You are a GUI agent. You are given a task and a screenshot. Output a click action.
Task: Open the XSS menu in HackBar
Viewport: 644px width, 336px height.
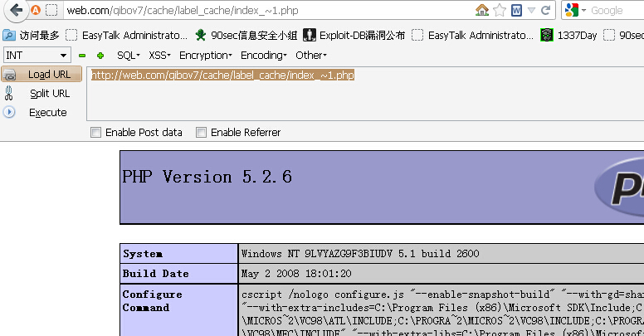tap(159, 55)
